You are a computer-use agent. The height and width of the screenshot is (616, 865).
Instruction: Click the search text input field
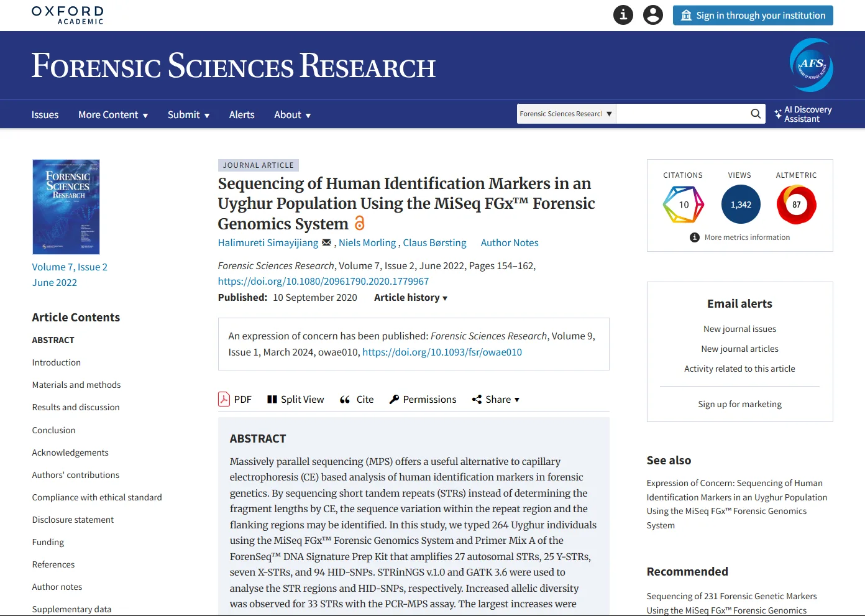tap(681, 114)
